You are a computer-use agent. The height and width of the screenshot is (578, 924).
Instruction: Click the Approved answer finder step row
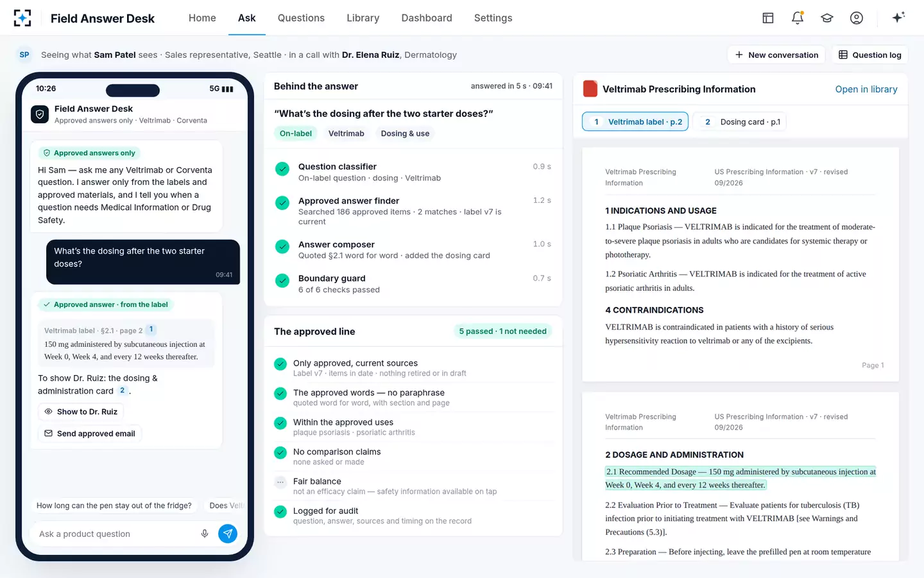[413, 211]
